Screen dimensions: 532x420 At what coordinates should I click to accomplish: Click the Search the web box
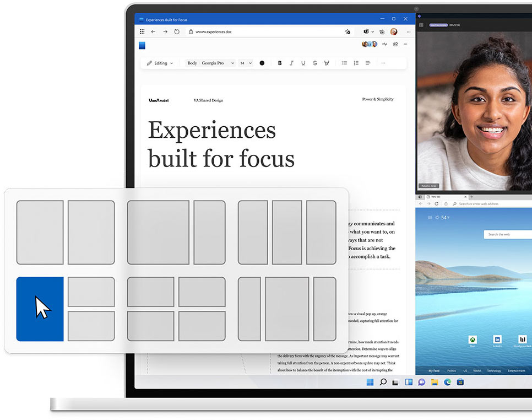point(507,235)
